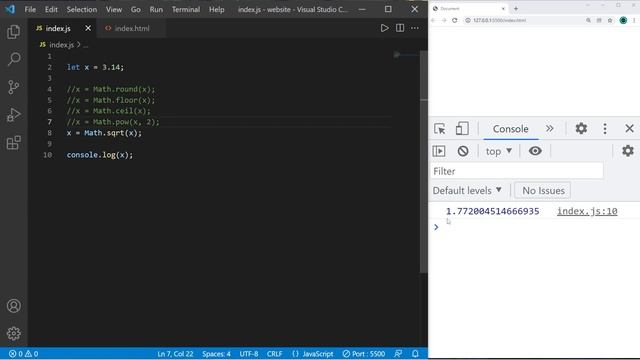Click the logged value 1.772004514666935
This screenshot has height=360, width=640.
coord(492,211)
